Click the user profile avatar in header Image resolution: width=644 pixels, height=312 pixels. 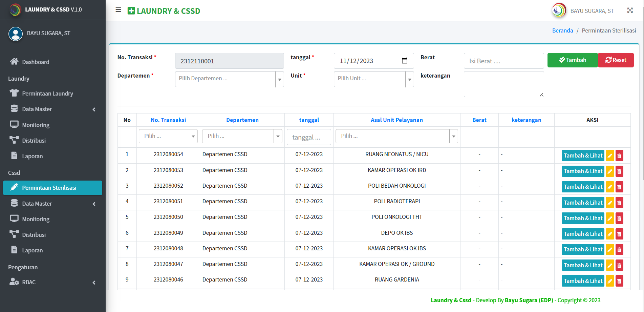559,11
